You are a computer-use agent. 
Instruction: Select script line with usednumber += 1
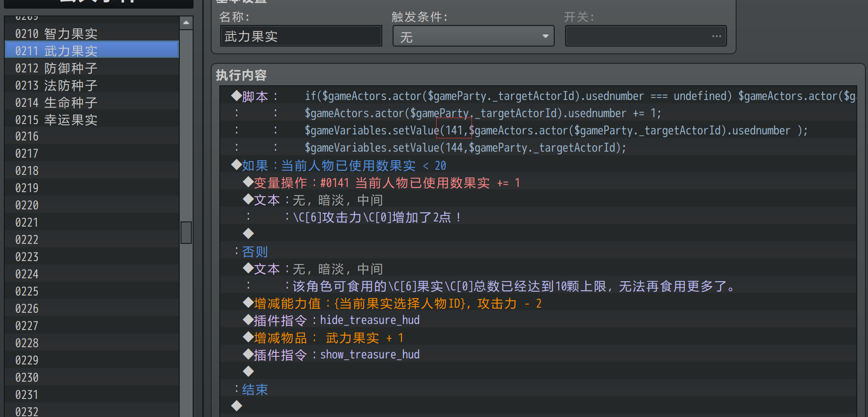(x=538, y=113)
